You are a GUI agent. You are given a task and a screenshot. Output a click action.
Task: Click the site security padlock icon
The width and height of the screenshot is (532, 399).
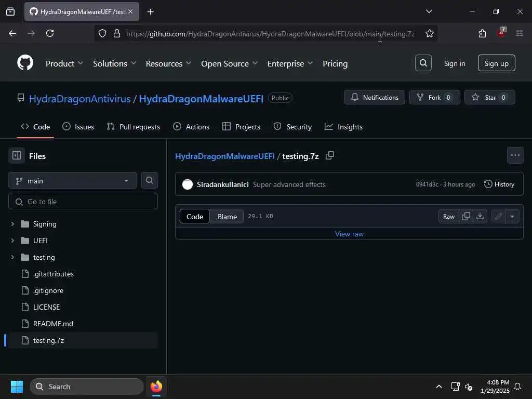pyautogui.click(x=117, y=33)
